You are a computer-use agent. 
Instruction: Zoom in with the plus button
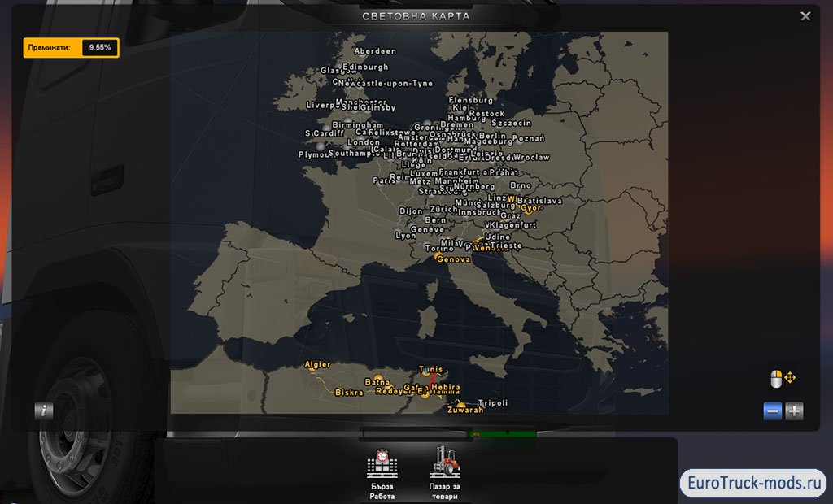794,411
